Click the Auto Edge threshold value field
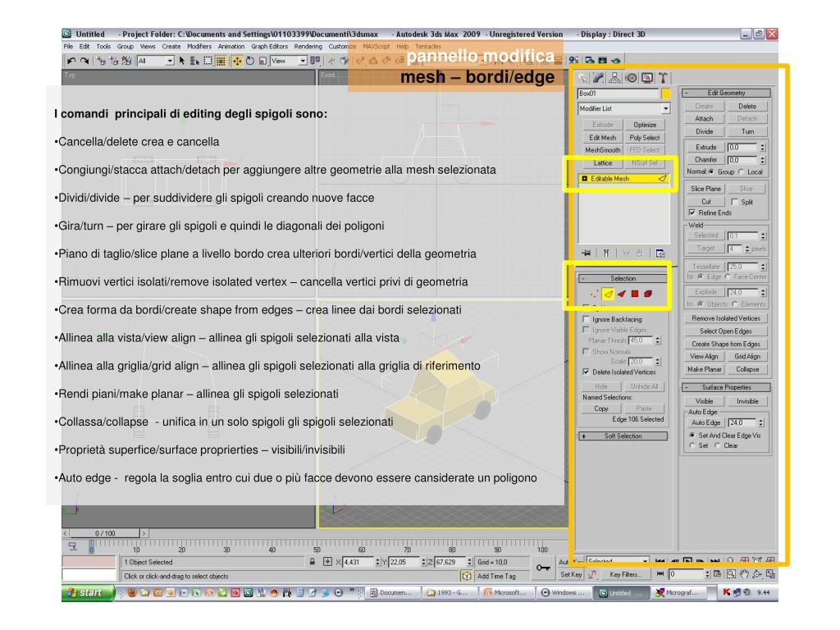This screenshot has height=630, width=840. coord(742,422)
